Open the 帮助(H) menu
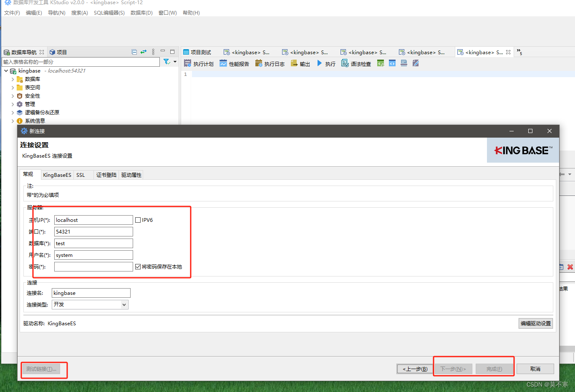This screenshot has width=575, height=392. [191, 13]
